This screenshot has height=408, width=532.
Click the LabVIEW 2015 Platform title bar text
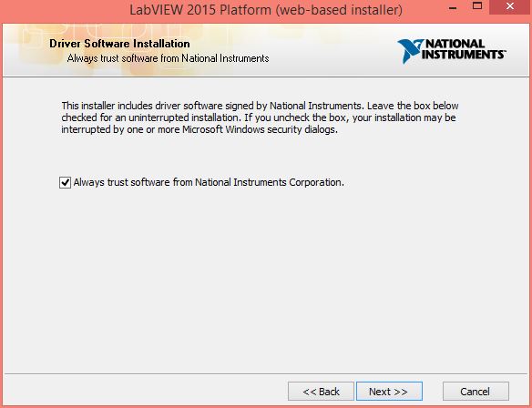[x=266, y=10]
